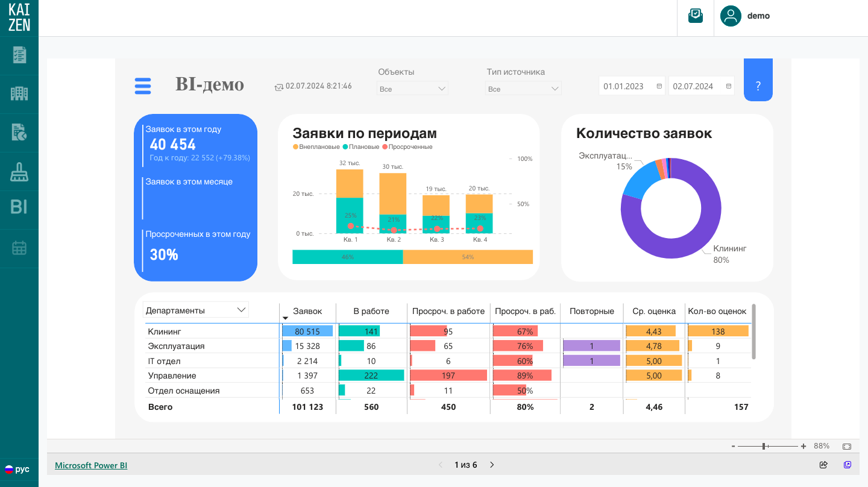This screenshot has width=868, height=487.
Task: Click the Просроч. в работе column header
Action: point(448,311)
